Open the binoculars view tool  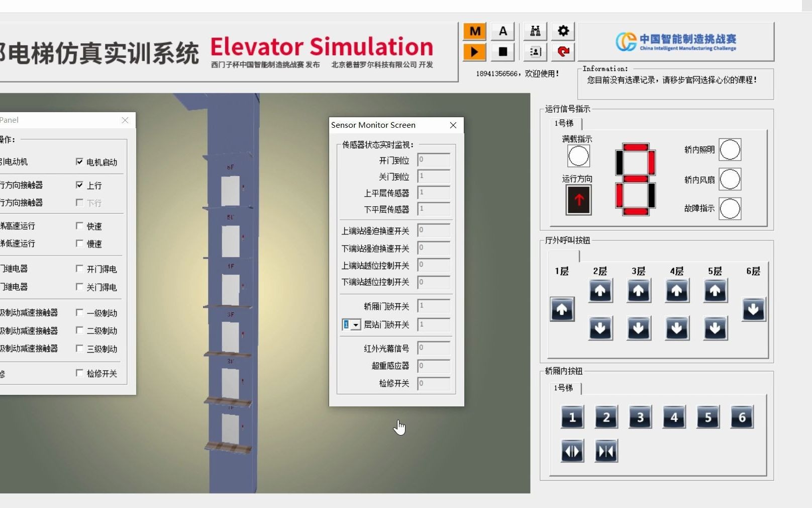pyautogui.click(x=536, y=31)
